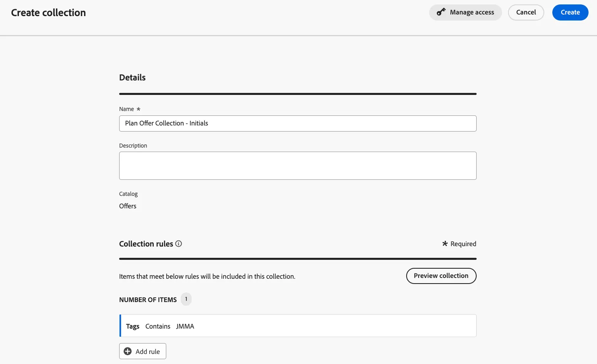This screenshot has height=364, width=597.
Task: Click the NUMBER OF ITEMS label
Action: pyautogui.click(x=148, y=300)
